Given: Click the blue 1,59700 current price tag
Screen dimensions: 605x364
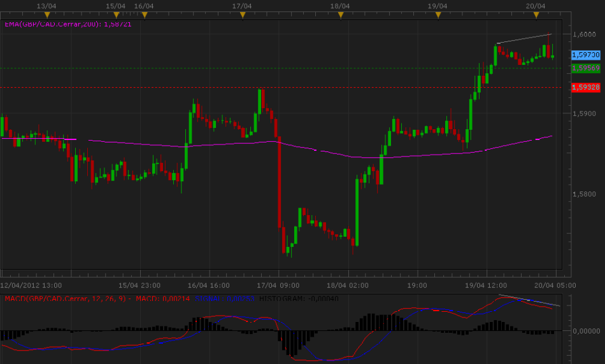Looking at the screenshot, I should pos(585,55).
